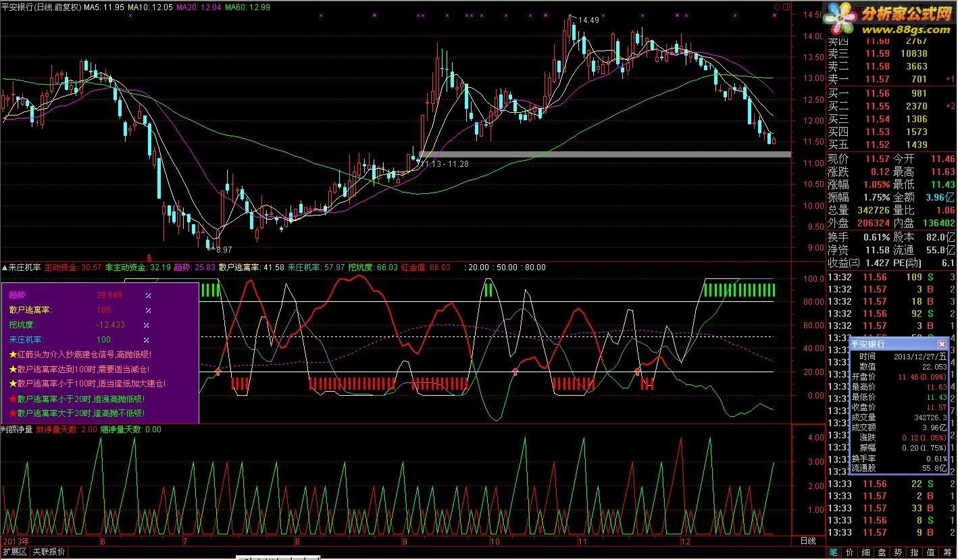Screen dimensions: 958x560
Task: Open the 势 trend tab
Action: (898, 552)
